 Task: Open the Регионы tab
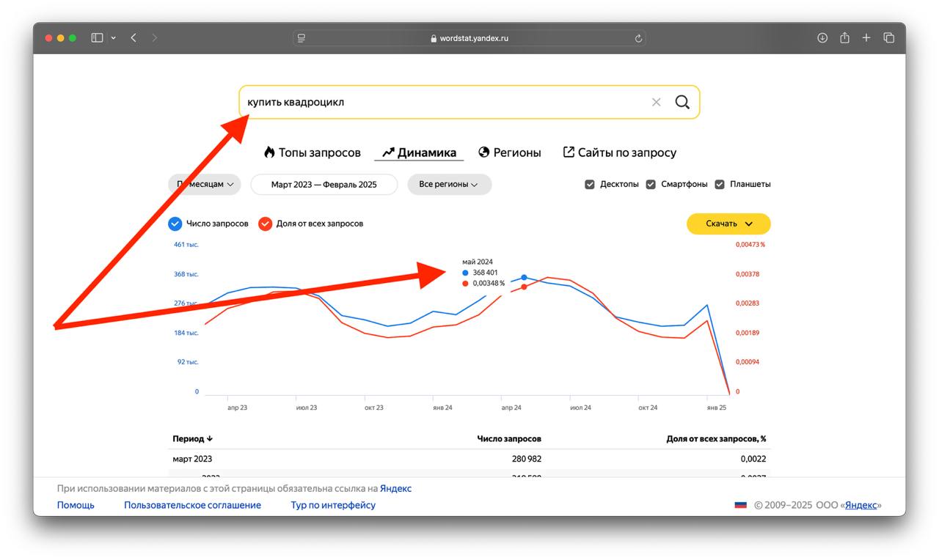pyautogui.click(x=510, y=152)
